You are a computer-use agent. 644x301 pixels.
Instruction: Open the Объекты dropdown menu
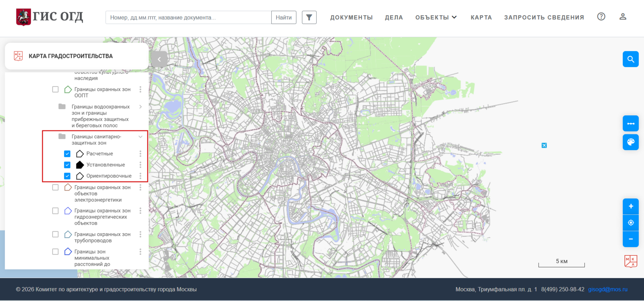point(436,17)
